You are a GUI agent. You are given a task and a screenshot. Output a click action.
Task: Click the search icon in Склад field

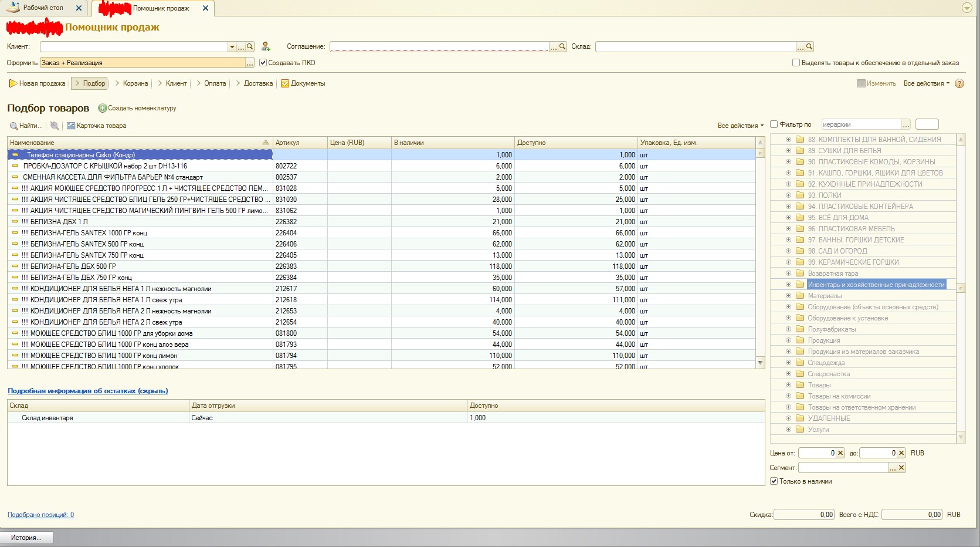[x=809, y=46]
